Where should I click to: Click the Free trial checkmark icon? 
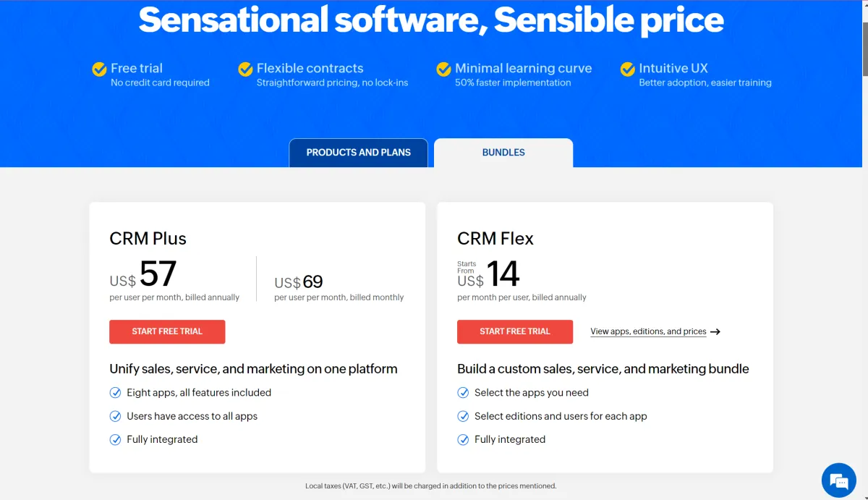(100, 69)
